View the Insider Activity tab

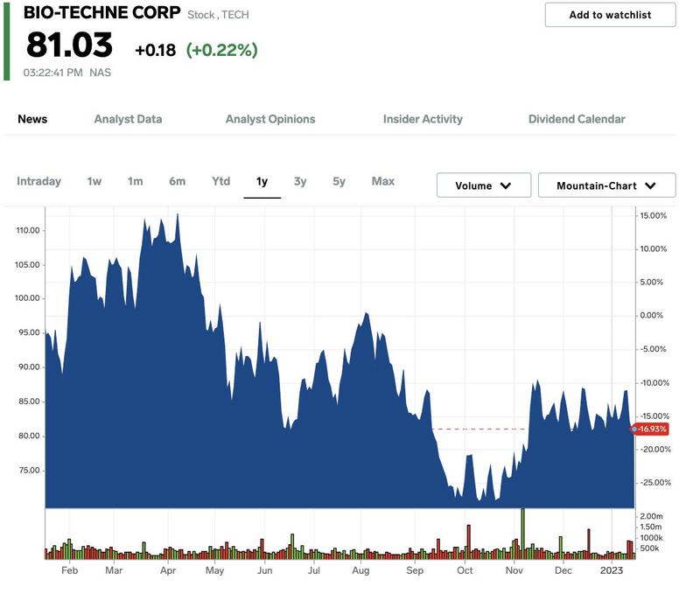click(423, 119)
